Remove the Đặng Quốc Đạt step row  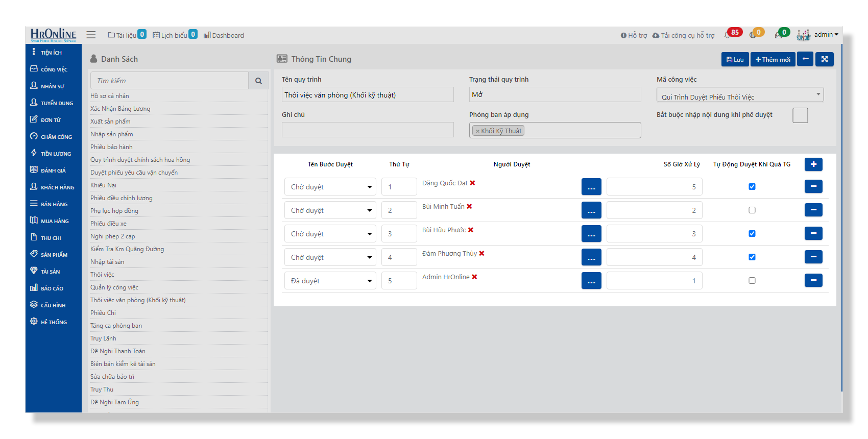tap(813, 186)
